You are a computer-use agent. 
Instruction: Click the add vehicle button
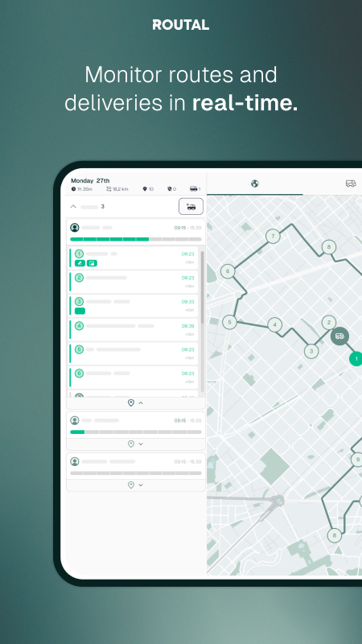click(x=191, y=206)
